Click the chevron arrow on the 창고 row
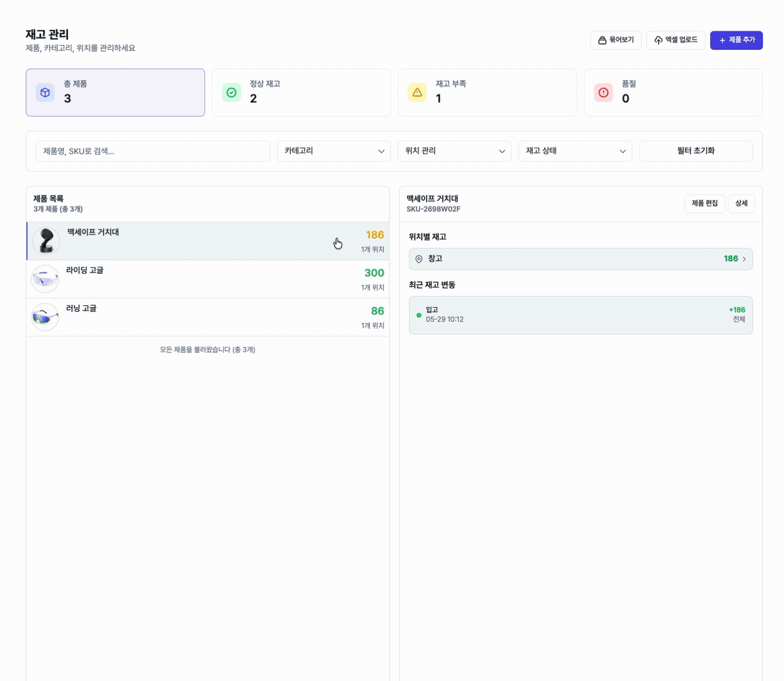 tap(744, 259)
